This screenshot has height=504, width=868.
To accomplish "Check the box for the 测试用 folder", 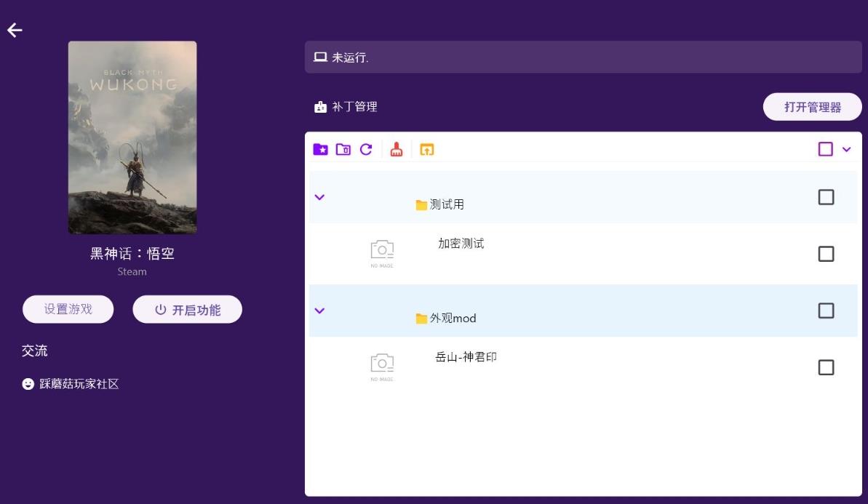I will pyautogui.click(x=826, y=197).
